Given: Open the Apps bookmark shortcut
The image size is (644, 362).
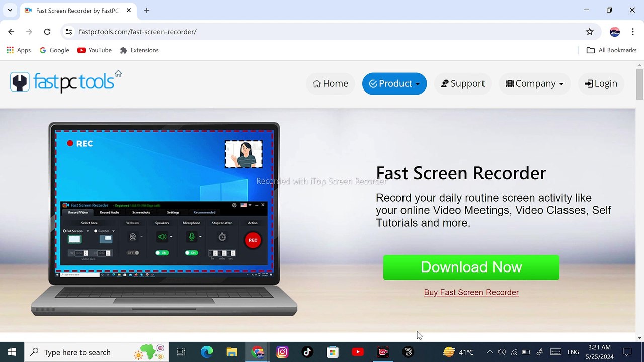Looking at the screenshot, I should pos(19,50).
